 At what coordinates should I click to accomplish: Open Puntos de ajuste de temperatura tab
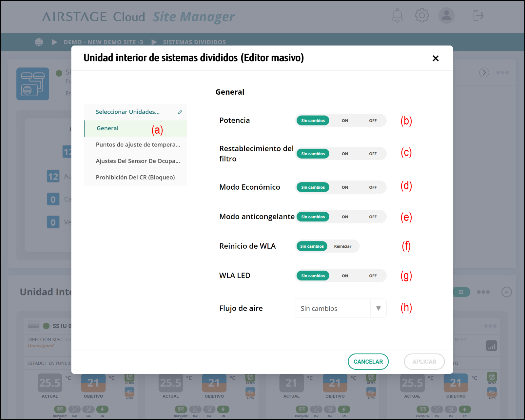pos(138,145)
